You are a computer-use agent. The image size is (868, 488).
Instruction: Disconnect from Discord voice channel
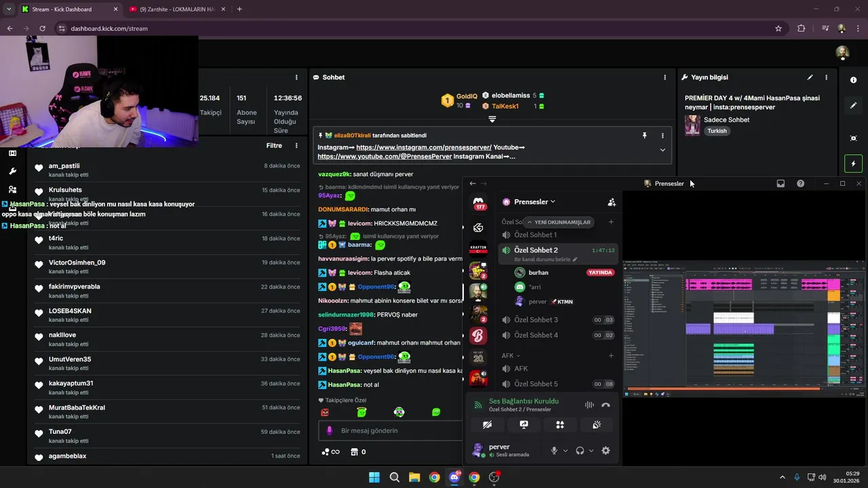point(606,405)
